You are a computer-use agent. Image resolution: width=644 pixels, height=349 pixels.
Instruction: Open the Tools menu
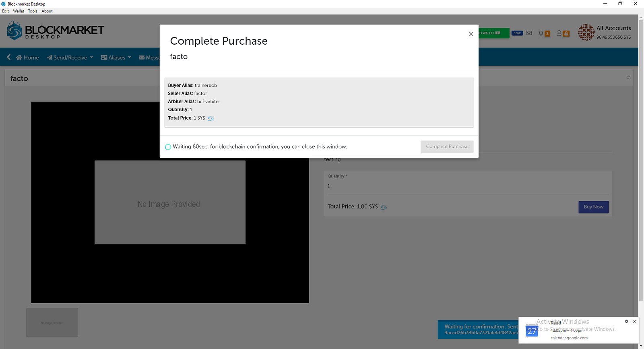[x=33, y=11]
